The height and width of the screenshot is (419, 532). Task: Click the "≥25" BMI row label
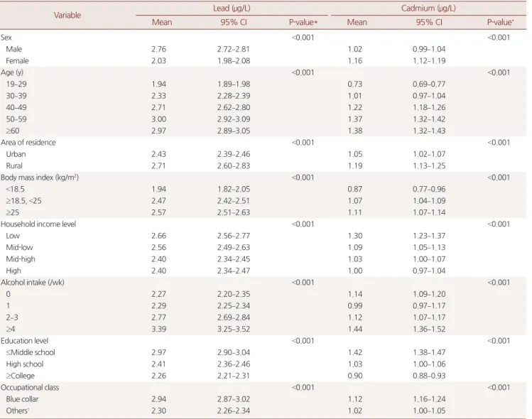13,212
